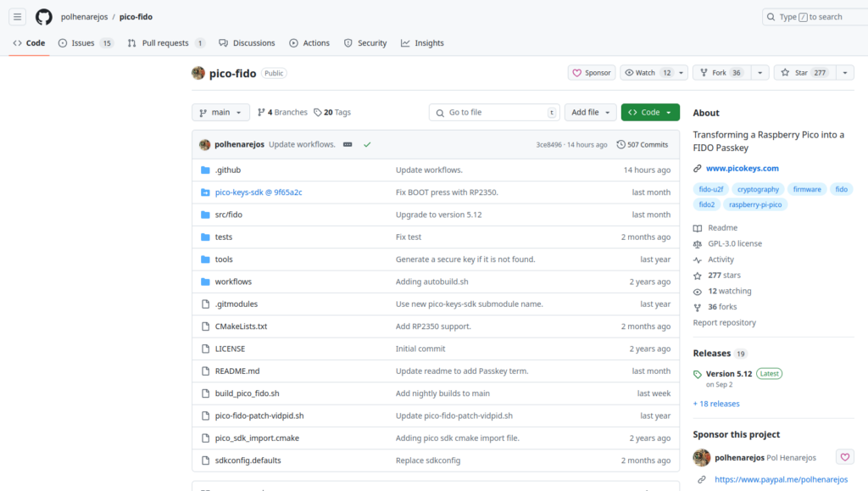Image resolution: width=868 pixels, height=491 pixels.
Task: Click the heart sponsor icon beside polhenarejos
Action: click(x=845, y=457)
